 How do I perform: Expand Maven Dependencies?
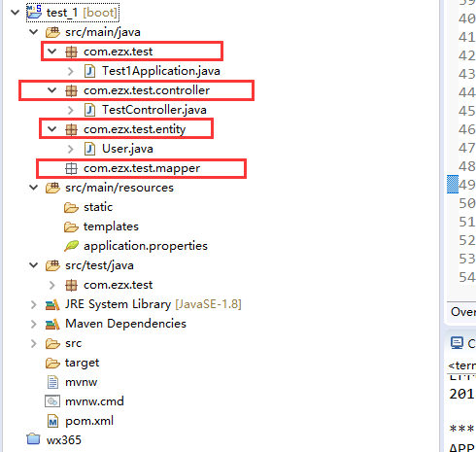[33, 324]
